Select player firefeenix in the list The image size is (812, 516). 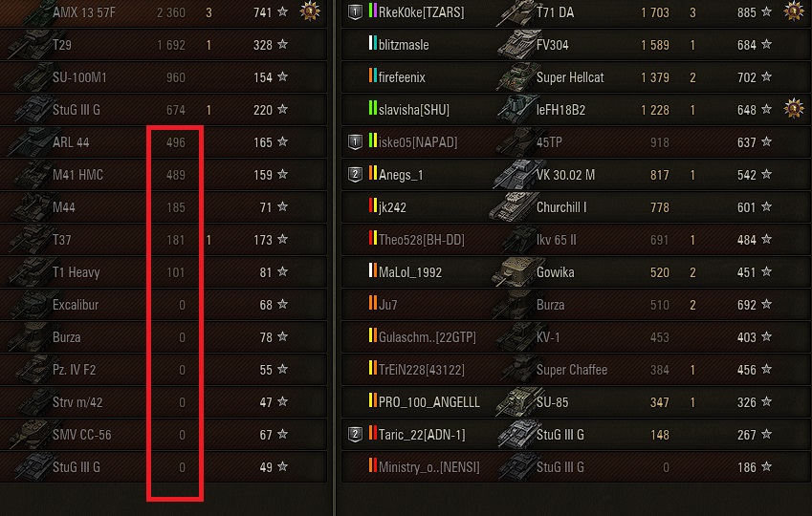pos(402,77)
